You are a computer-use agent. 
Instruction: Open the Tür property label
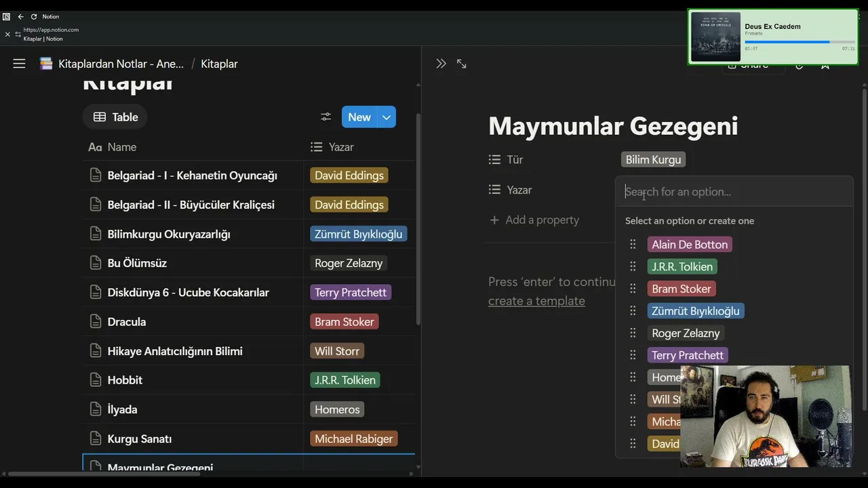[506, 160]
